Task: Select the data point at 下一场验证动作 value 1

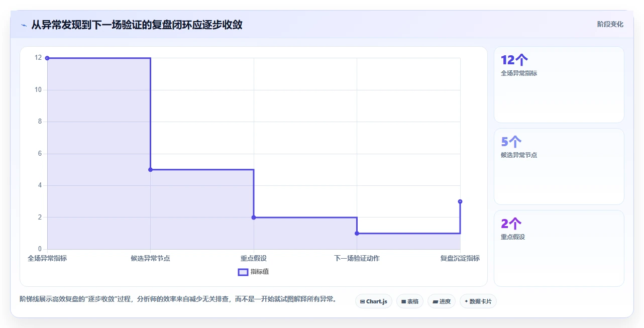Action: pos(357,233)
